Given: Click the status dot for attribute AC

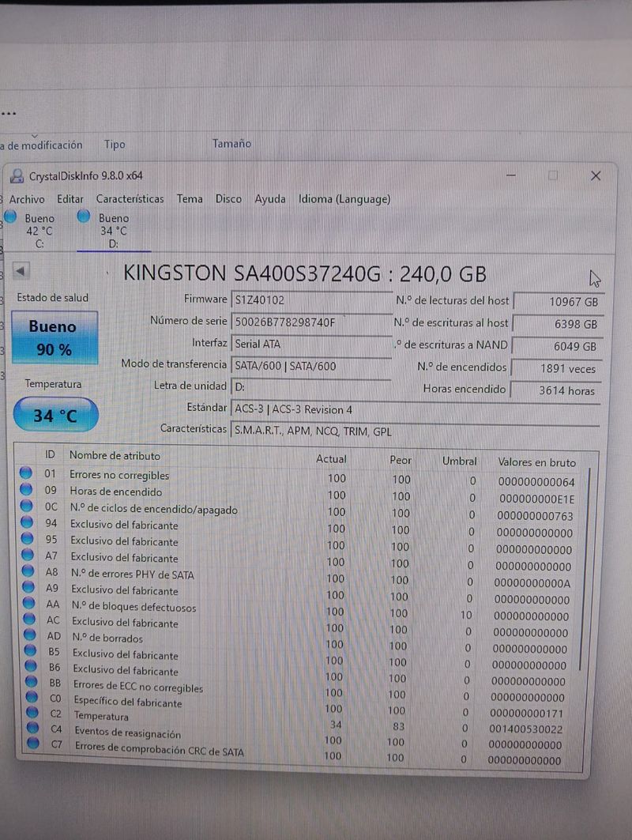Looking at the screenshot, I should (30, 619).
